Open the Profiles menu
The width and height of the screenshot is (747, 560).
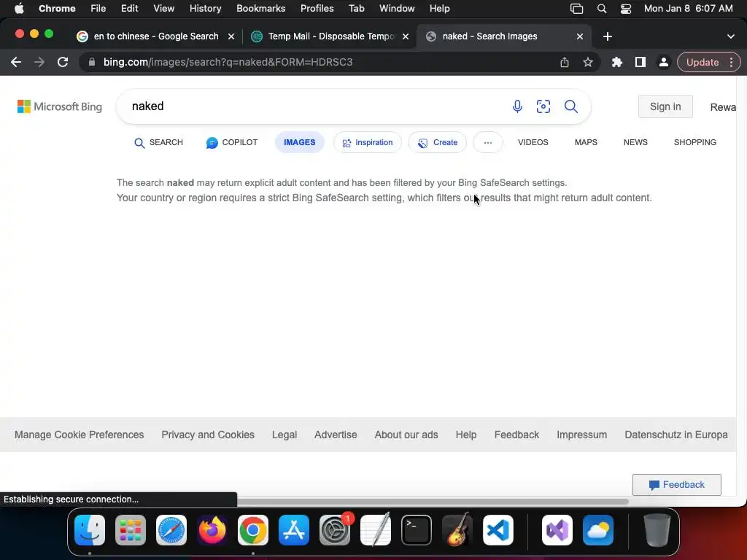click(x=317, y=9)
